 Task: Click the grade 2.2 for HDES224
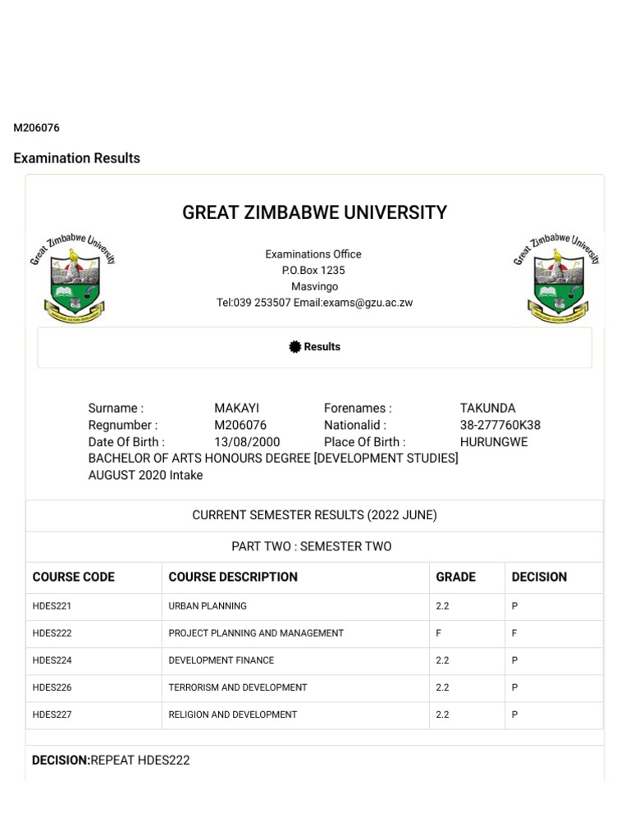click(x=442, y=660)
